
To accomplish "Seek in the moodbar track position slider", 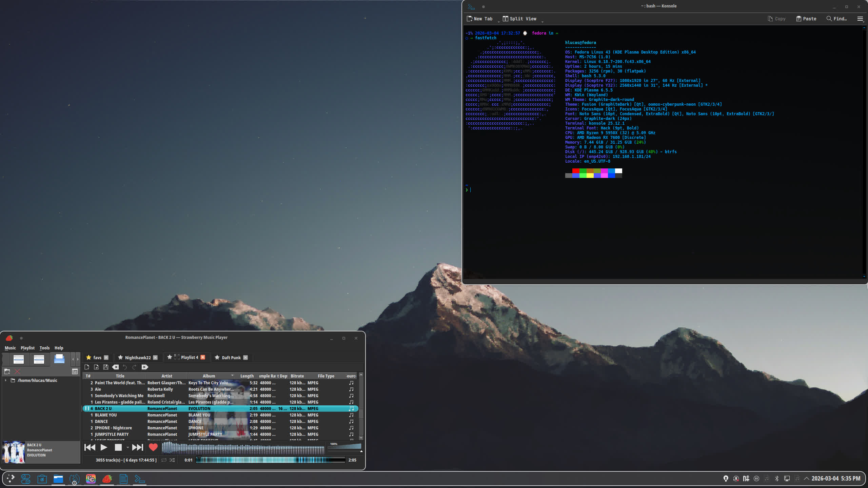I will [271, 460].
